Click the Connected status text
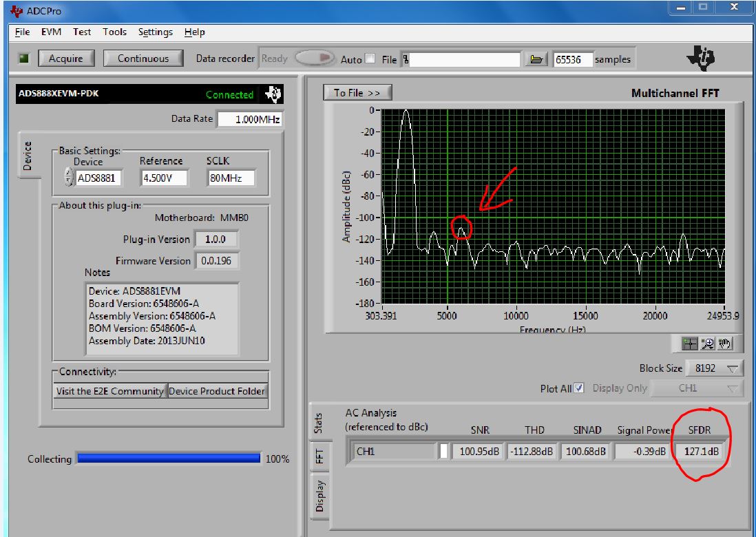This screenshot has height=537, width=756. [x=229, y=94]
